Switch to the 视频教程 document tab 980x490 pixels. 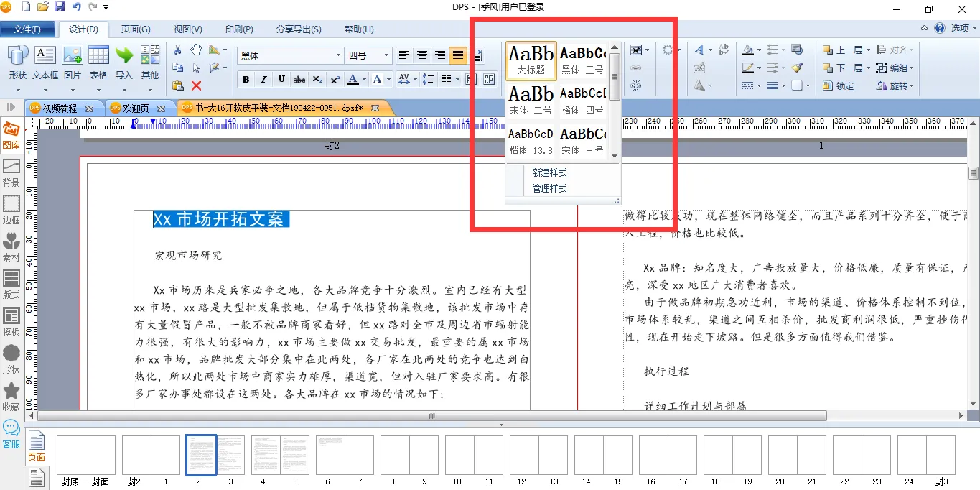(x=60, y=108)
